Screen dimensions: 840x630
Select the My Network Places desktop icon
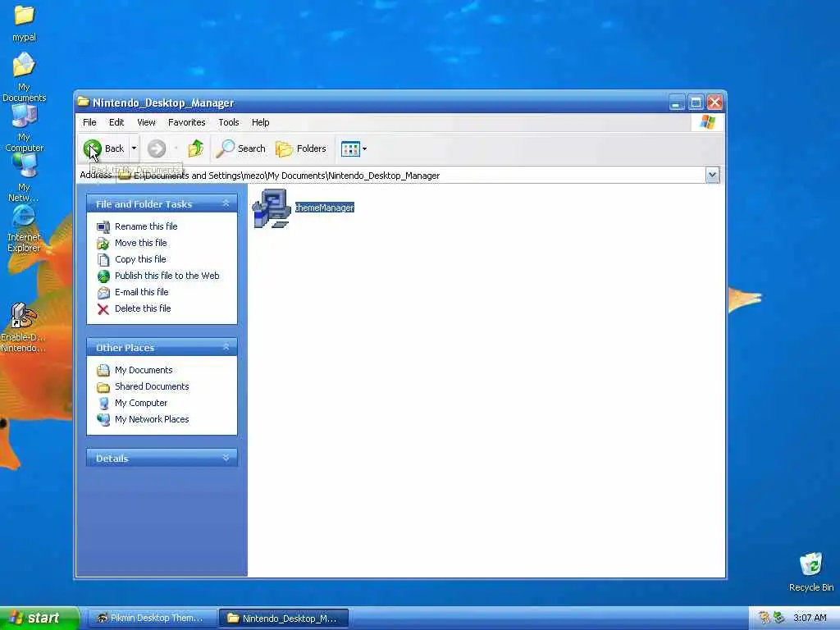click(x=24, y=165)
